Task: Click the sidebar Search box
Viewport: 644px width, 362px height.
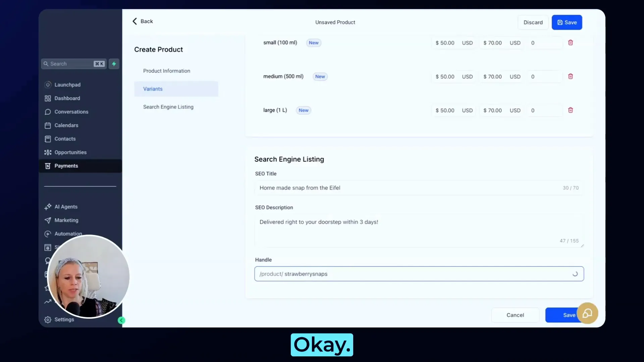Action: click(x=74, y=64)
